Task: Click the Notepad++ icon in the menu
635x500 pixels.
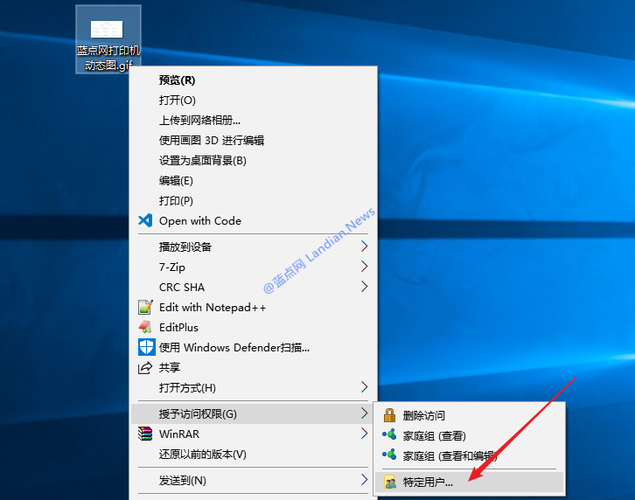Action: [x=145, y=307]
